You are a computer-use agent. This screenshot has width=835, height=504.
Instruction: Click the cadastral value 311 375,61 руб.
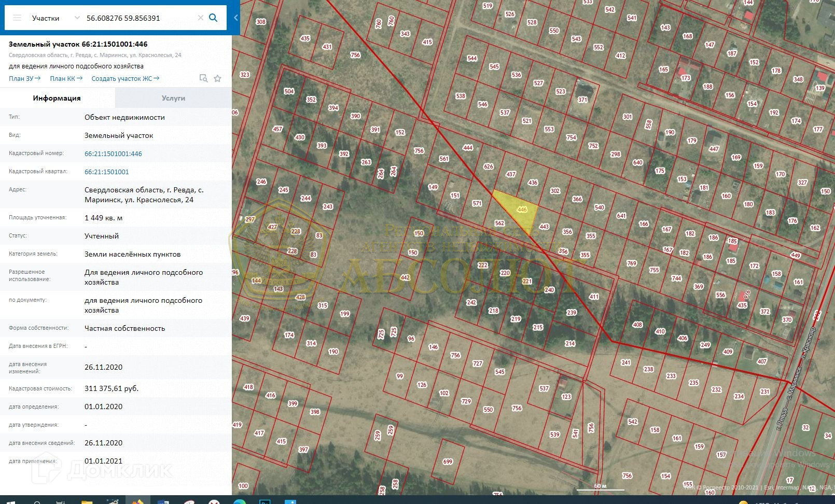pos(112,388)
